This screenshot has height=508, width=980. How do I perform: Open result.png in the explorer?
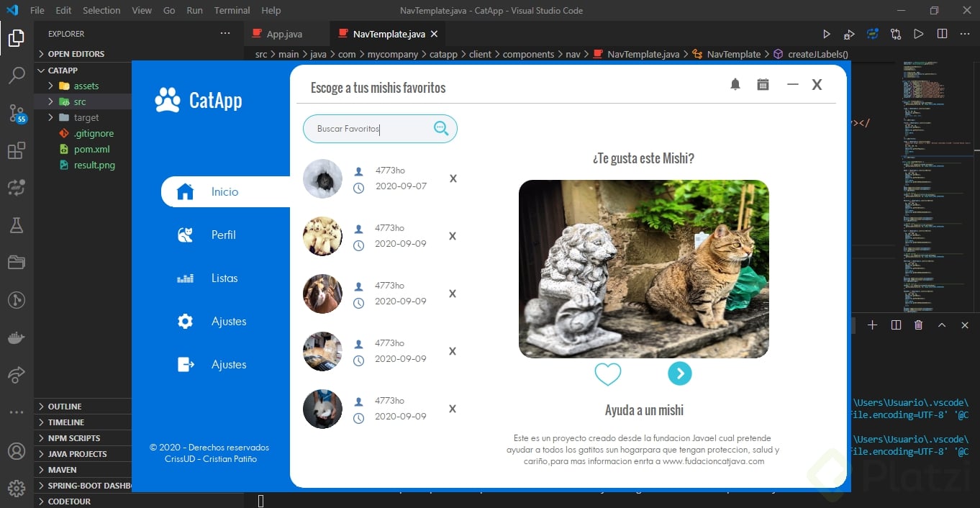(94, 165)
